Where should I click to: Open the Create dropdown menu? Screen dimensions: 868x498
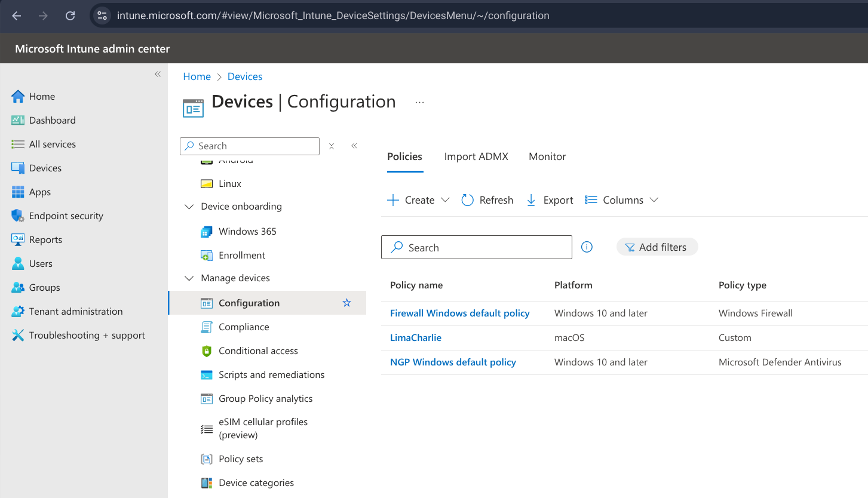(418, 200)
